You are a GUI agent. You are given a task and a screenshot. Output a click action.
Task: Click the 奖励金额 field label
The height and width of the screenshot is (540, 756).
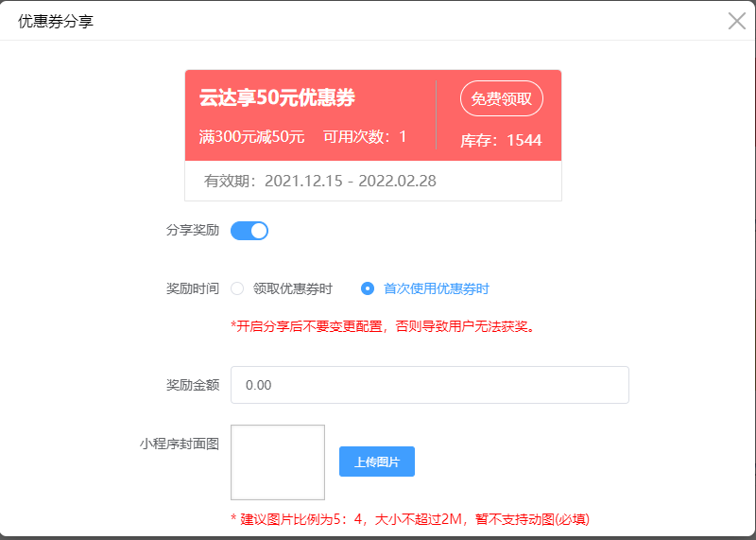click(193, 385)
